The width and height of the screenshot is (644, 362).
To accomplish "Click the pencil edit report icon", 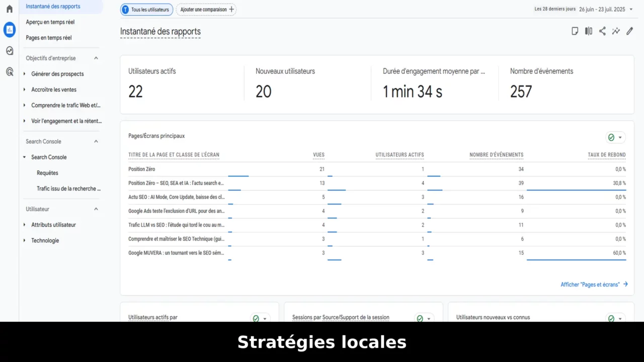I will pos(629,31).
